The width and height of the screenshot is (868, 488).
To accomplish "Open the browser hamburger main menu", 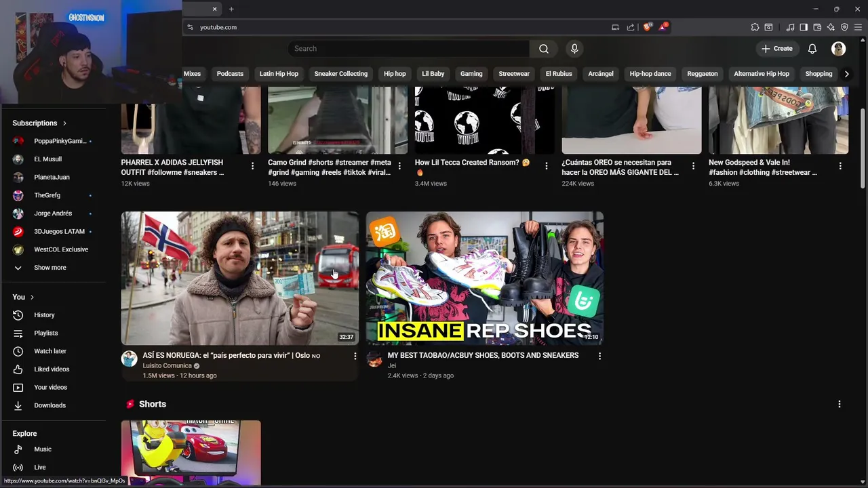I will (858, 27).
